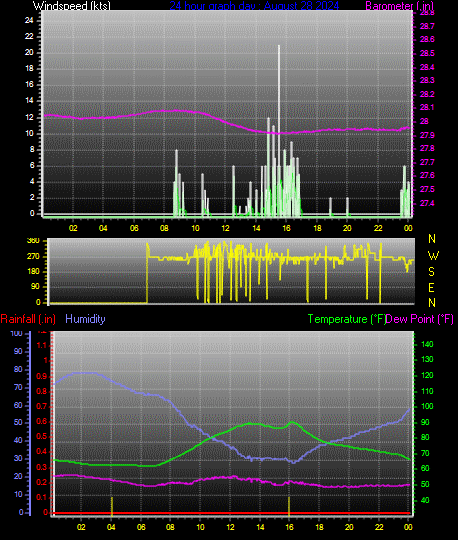Click the 27.9 value on barometer axis

(427, 135)
